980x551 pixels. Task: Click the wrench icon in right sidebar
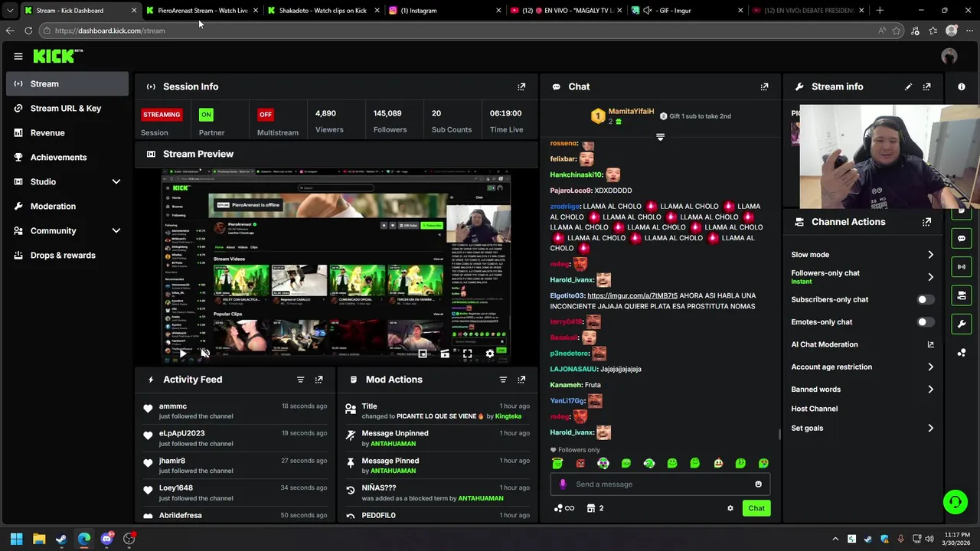pyautogui.click(x=962, y=324)
